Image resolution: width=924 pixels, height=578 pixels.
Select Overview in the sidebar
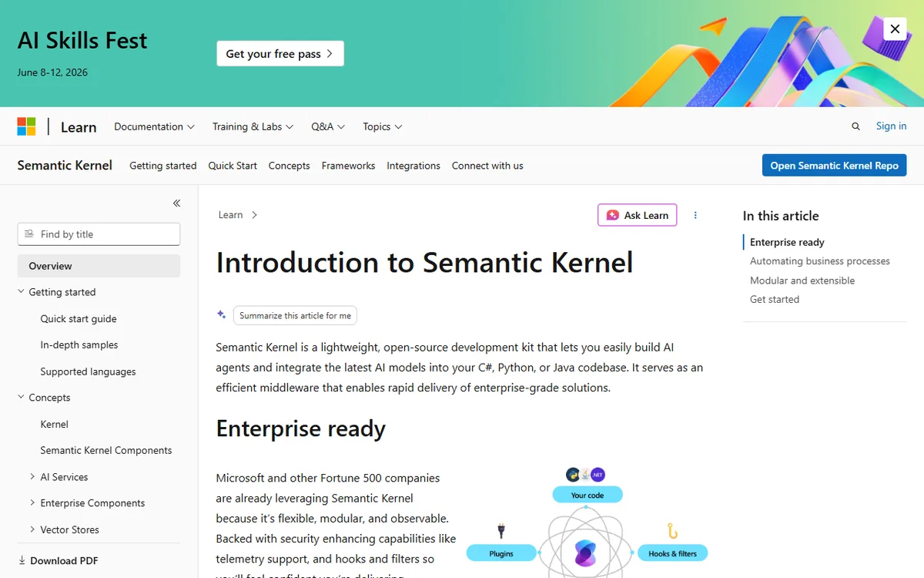tap(99, 266)
